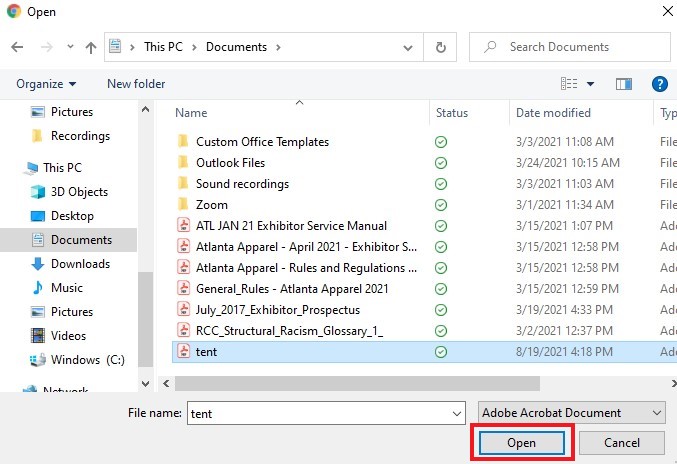677x464 pixels.
Task: Expand the address bar history dropdown
Action: point(408,47)
